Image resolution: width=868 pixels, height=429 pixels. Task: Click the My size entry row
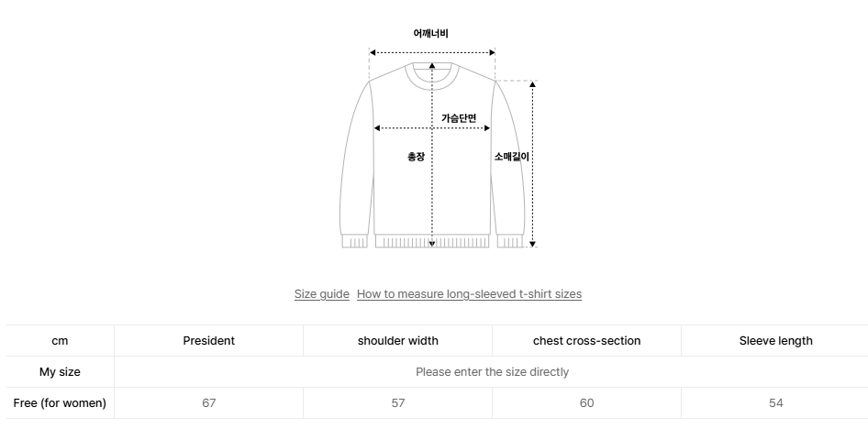coord(492,372)
